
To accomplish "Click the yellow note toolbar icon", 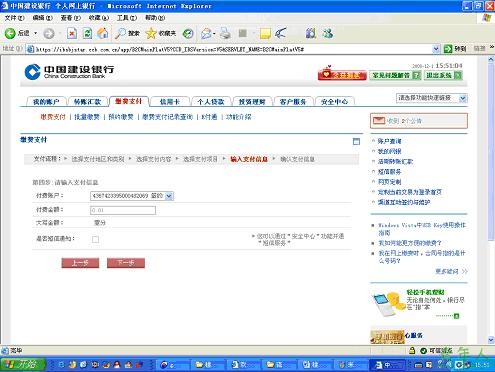I will (265, 34).
